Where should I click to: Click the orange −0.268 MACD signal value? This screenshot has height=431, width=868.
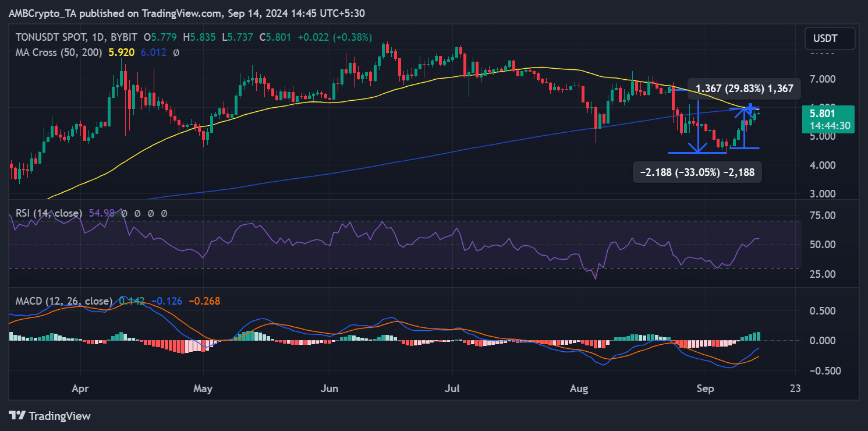tap(204, 301)
